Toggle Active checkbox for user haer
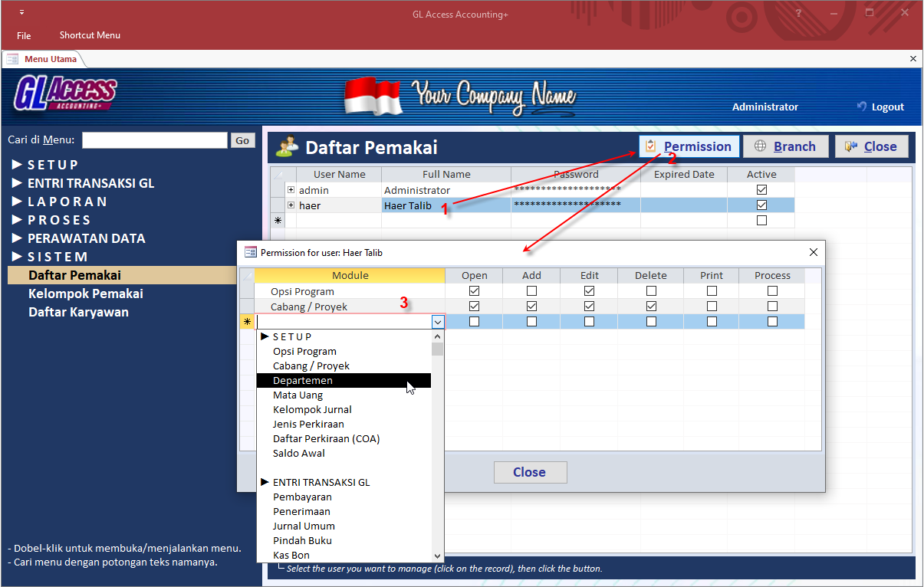This screenshot has height=587, width=924. (x=761, y=205)
